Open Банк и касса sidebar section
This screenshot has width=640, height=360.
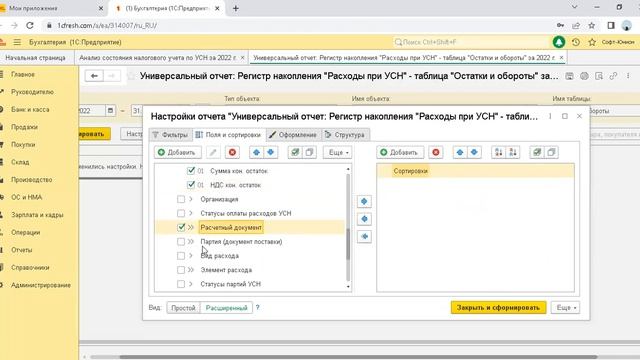(x=30, y=109)
